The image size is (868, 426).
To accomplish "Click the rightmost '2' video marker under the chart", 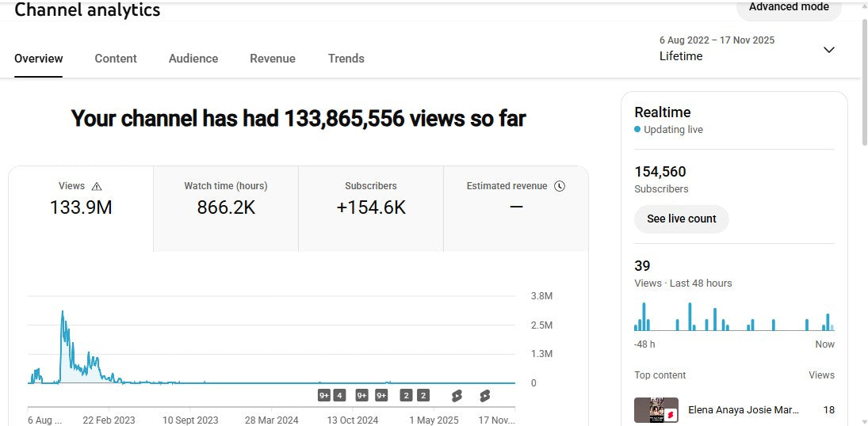I will pos(423,395).
